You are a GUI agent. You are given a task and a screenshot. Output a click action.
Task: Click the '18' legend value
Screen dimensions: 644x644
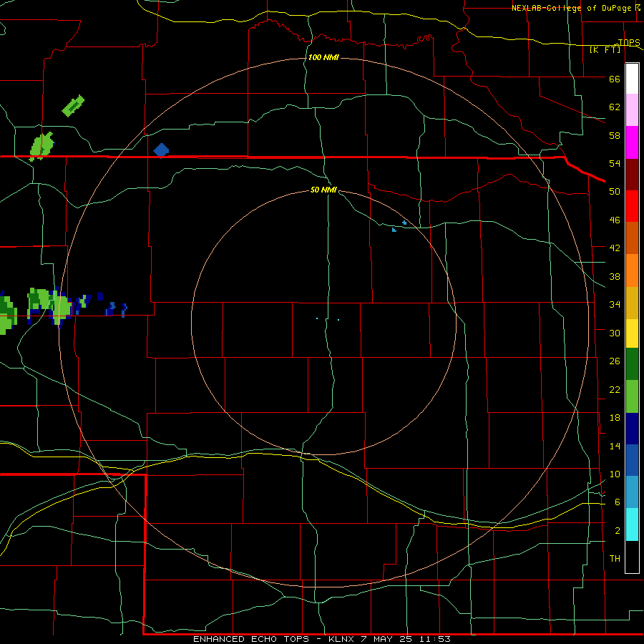click(x=615, y=418)
